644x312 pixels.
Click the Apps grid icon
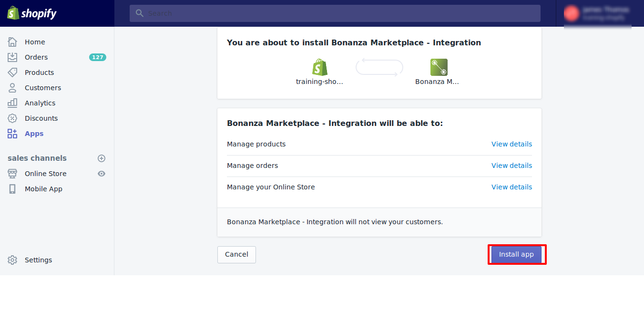(x=12, y=134)
